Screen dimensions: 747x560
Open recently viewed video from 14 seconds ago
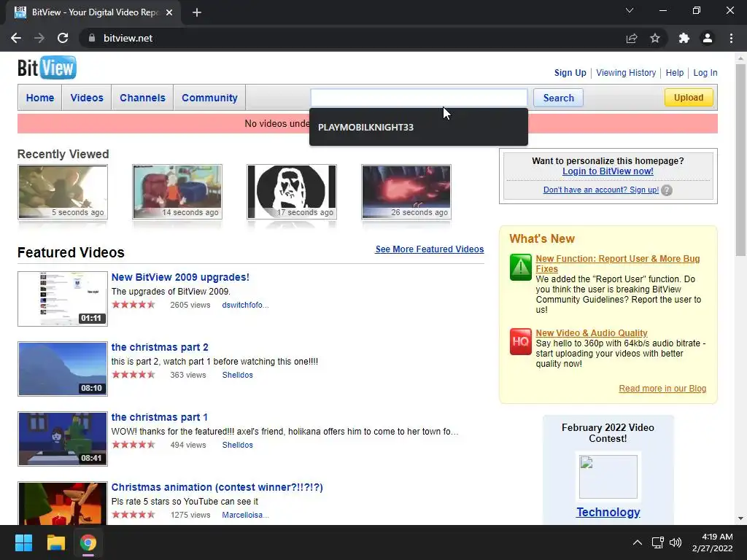pyautogui.click(x=177, y=192)
